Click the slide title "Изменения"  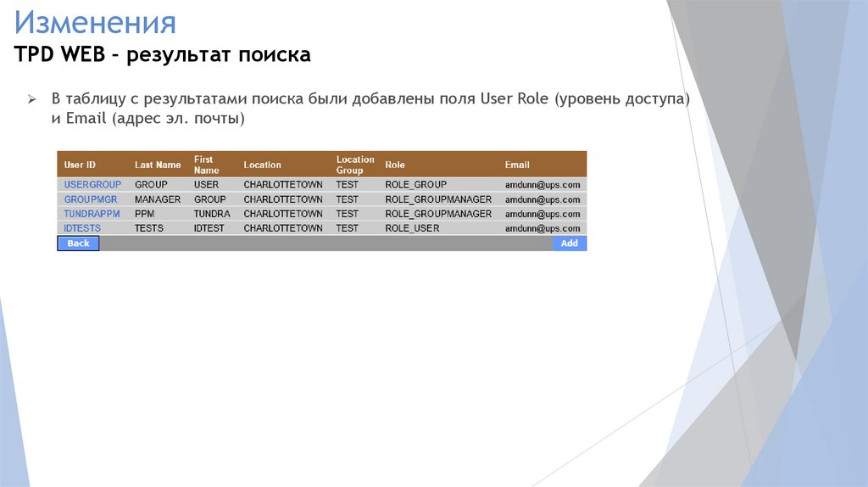[95, 21]
